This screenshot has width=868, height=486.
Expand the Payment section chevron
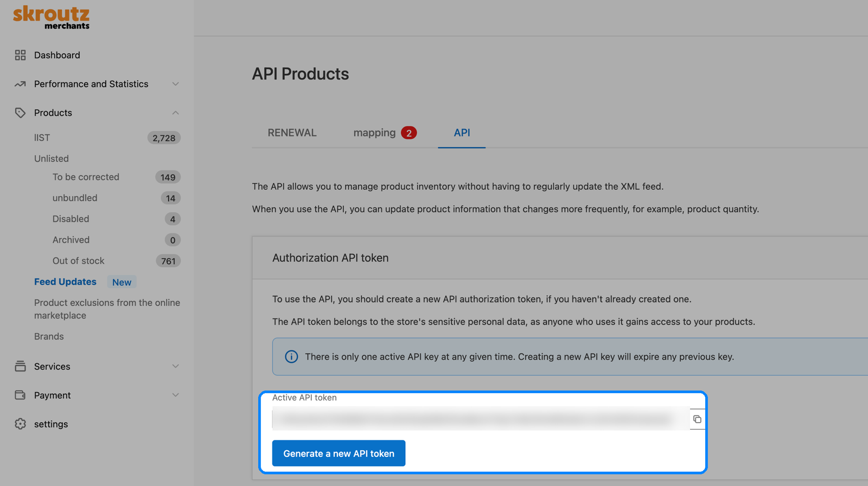175,395
